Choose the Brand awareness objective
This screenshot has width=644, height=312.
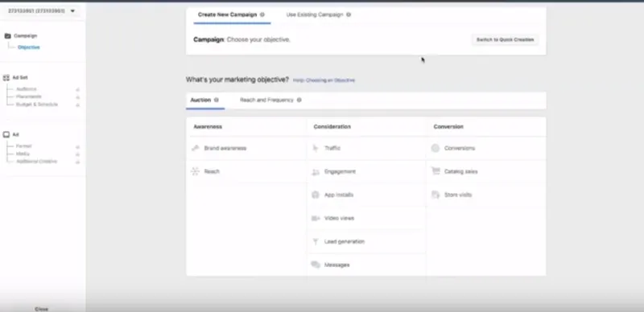coord(246,148)
